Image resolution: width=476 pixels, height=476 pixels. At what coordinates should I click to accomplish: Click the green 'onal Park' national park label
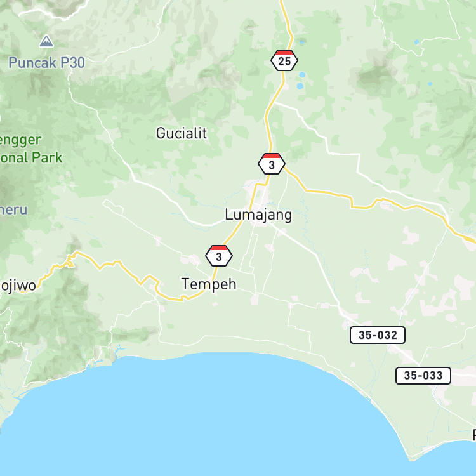(31, 158)
